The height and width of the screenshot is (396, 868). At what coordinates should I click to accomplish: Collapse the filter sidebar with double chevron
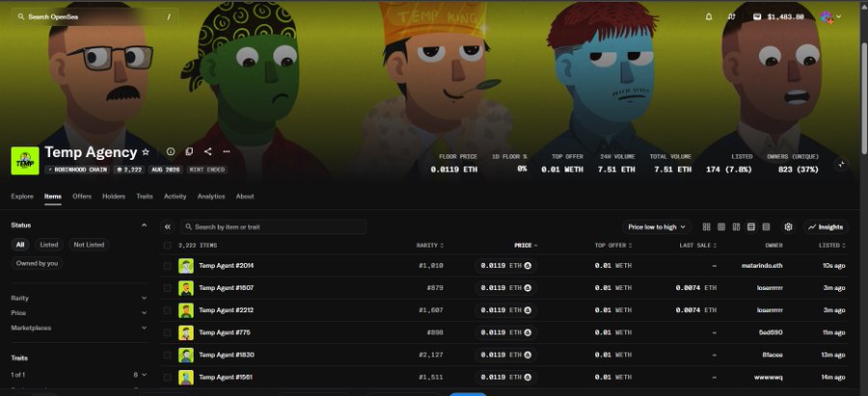168,226
